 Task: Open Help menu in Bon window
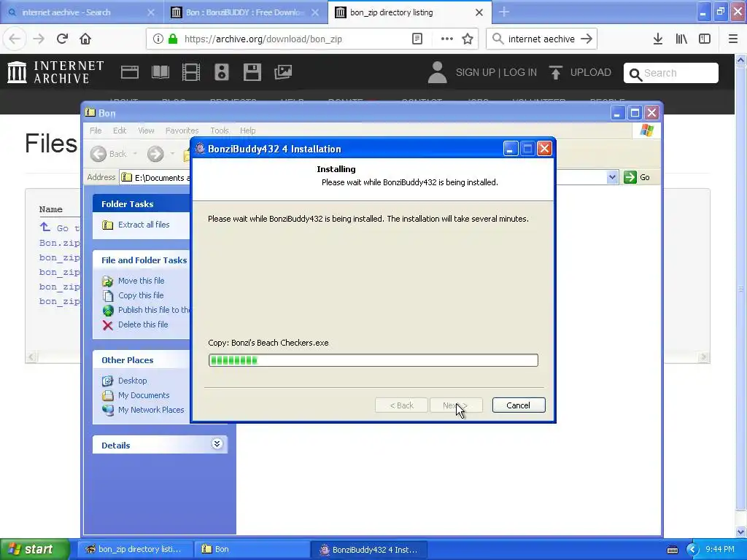pos(248,131)
